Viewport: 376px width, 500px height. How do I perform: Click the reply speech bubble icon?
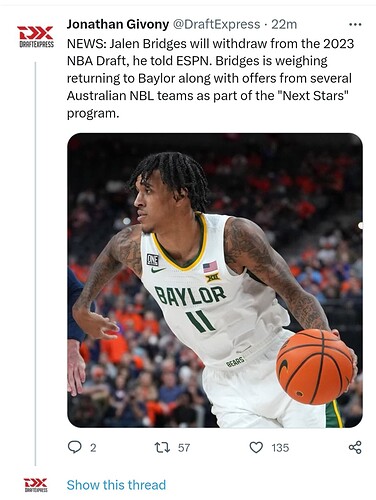(75, 447)
